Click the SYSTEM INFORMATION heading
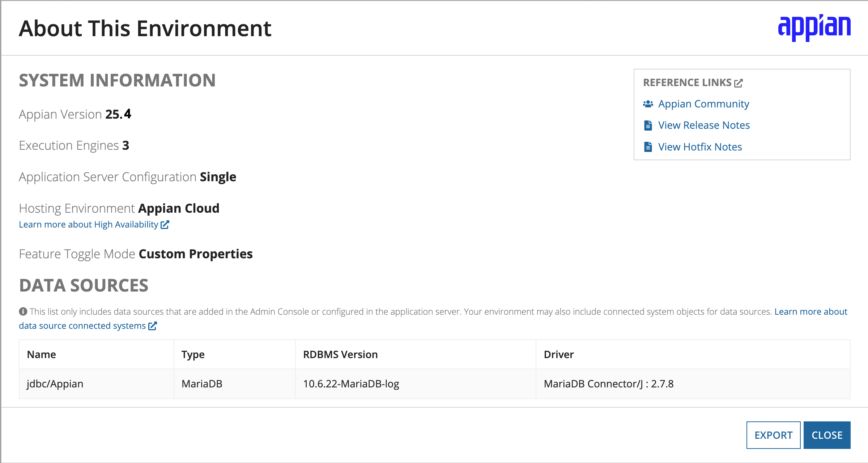The image size is (868, 463). (x=117, y=80)
